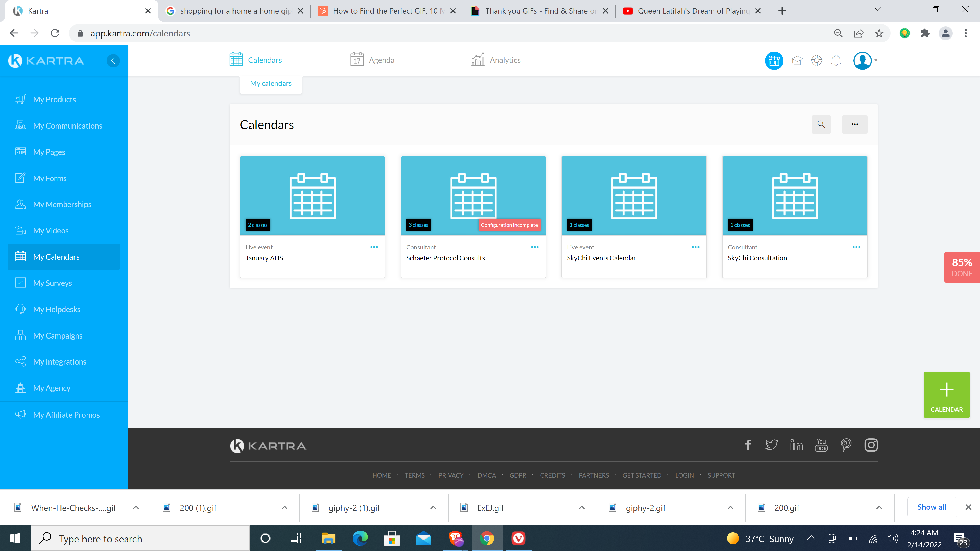Image resolution: width=980 pixels, height=551 pixels.
Task: Click the Windows search box
Action: point(140,539)
